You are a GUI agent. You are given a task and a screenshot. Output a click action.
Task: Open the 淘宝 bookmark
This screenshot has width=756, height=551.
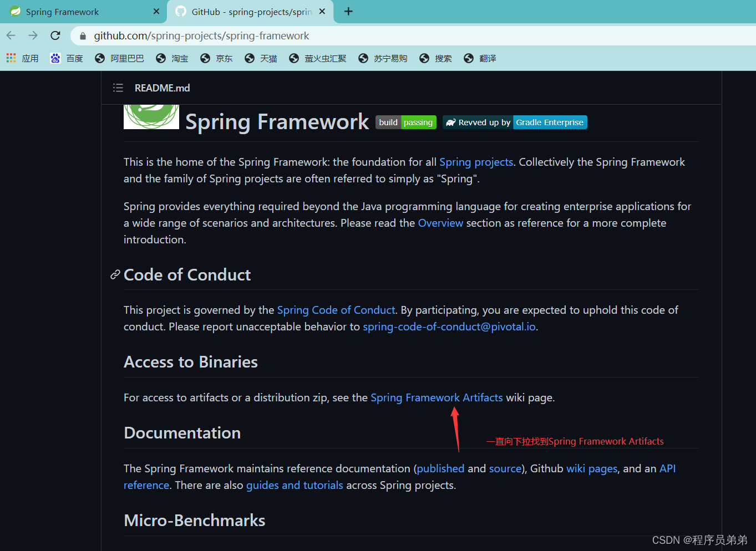click(x=172, y=58)
